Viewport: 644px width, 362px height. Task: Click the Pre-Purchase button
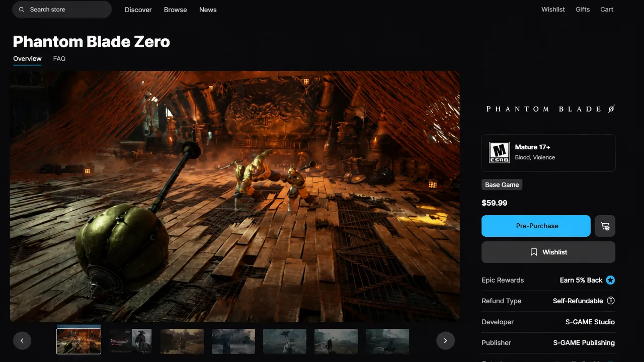[x=536, y=226]
